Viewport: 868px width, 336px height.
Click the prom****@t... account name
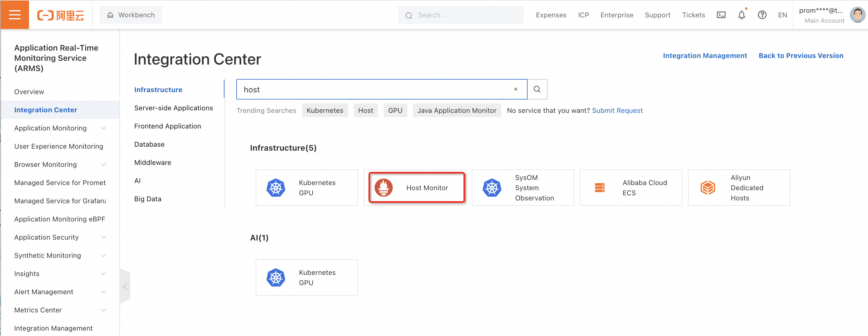(821, 11)
